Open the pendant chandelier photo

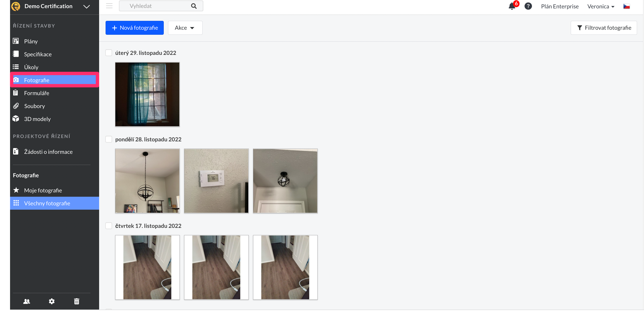click(147, 181)
